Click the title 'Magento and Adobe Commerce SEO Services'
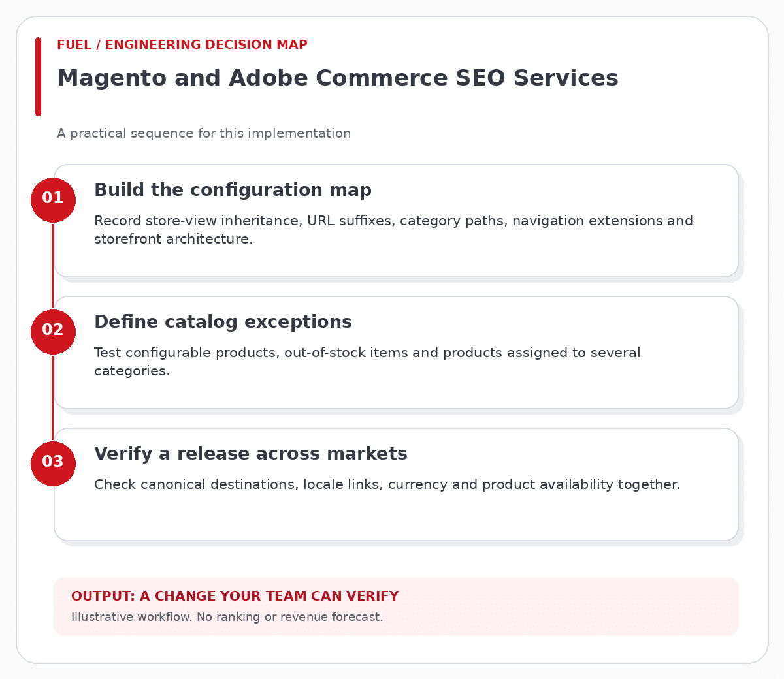The width and height of the screenshot is (784, 679). point(338,78)
